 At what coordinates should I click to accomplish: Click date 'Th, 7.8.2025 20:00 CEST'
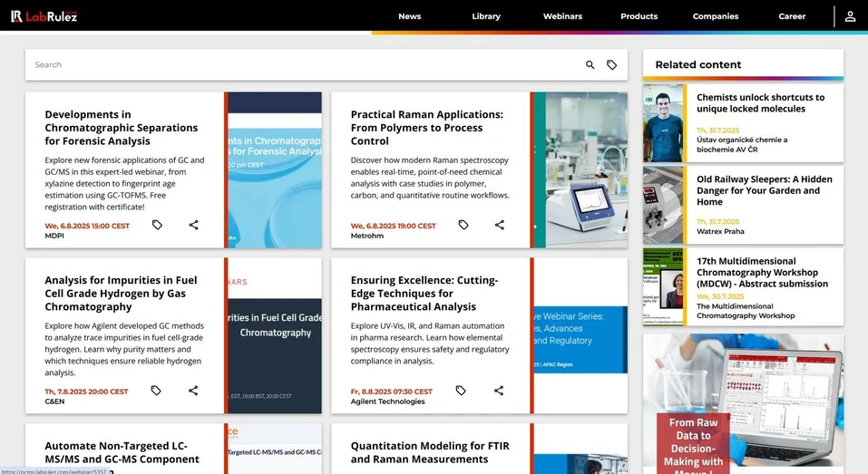(86, 392)
